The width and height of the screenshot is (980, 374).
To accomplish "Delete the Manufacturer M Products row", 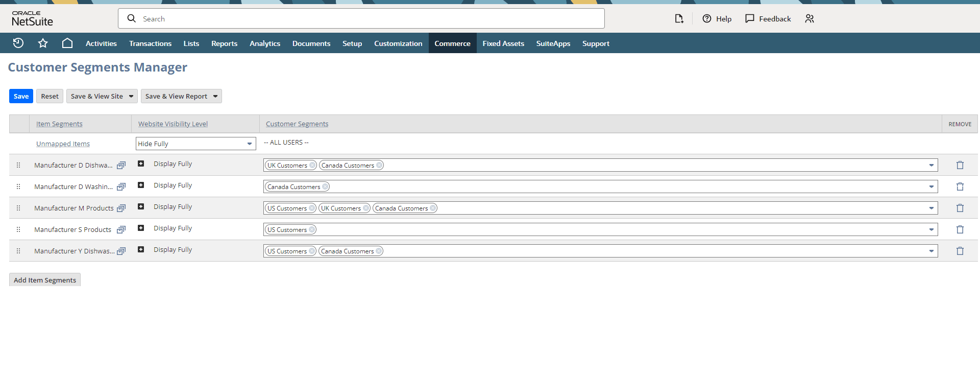I will point(960,208).
